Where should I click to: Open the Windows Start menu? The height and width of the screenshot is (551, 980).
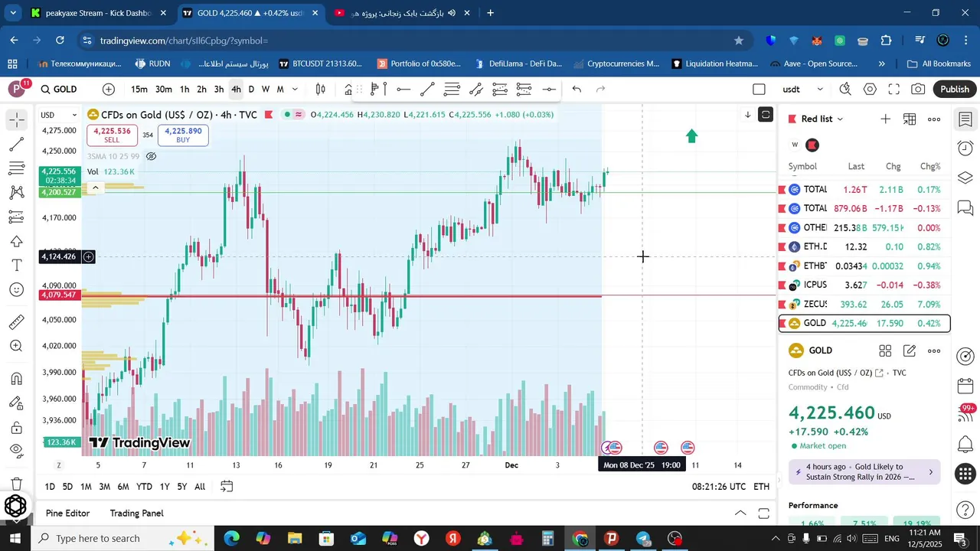click(x=15, y=538)
